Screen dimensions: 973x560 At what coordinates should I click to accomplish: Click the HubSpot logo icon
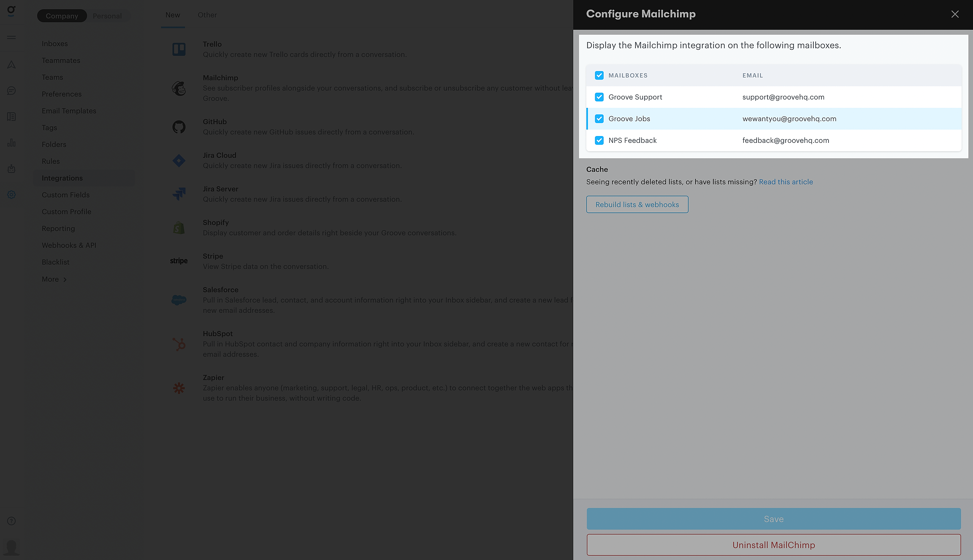[x=179, y=344]
